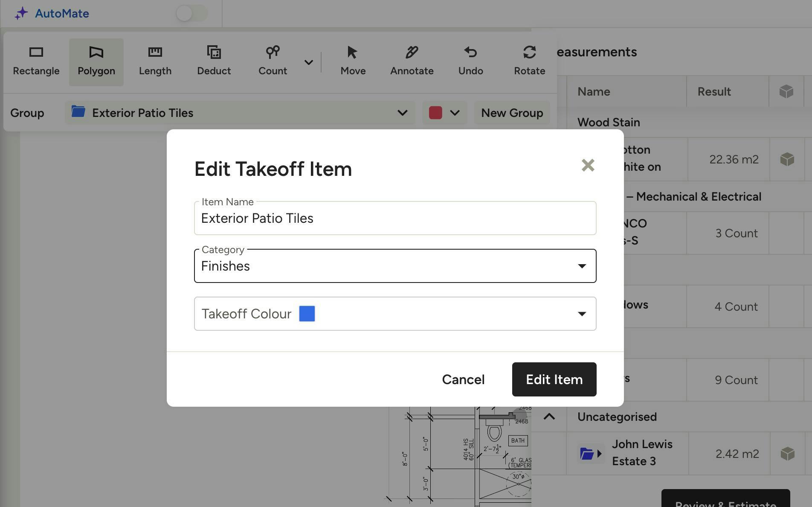812x507 pixels.
Task: Select the Rectangle tool
Action: pos(36,62)
